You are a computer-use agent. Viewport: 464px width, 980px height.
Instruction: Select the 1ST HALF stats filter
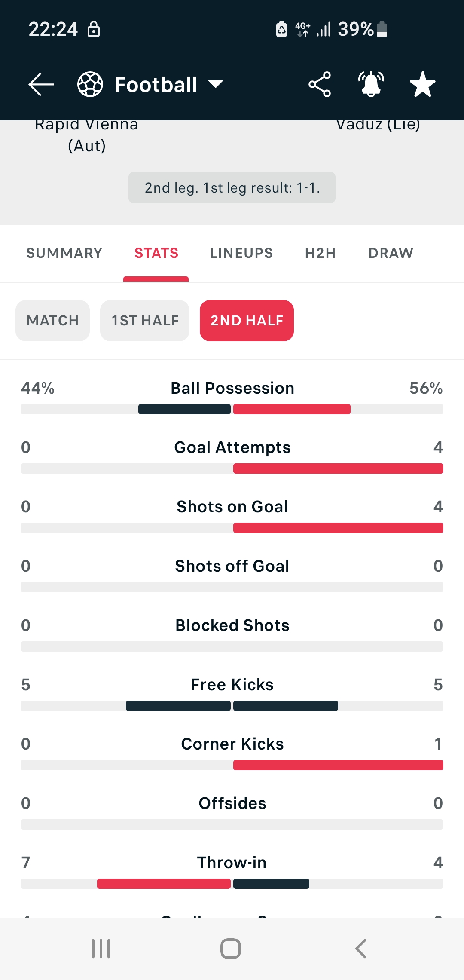click(145, 321)
